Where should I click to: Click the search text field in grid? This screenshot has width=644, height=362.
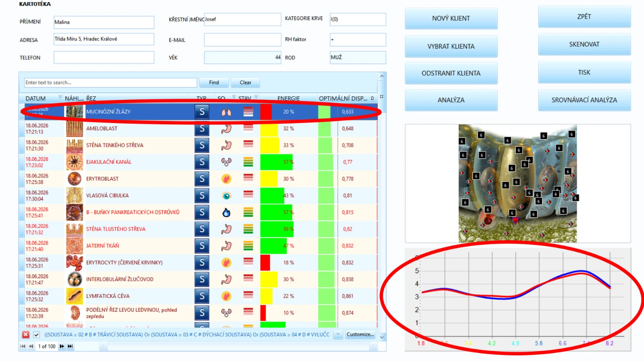pos(110,83)
